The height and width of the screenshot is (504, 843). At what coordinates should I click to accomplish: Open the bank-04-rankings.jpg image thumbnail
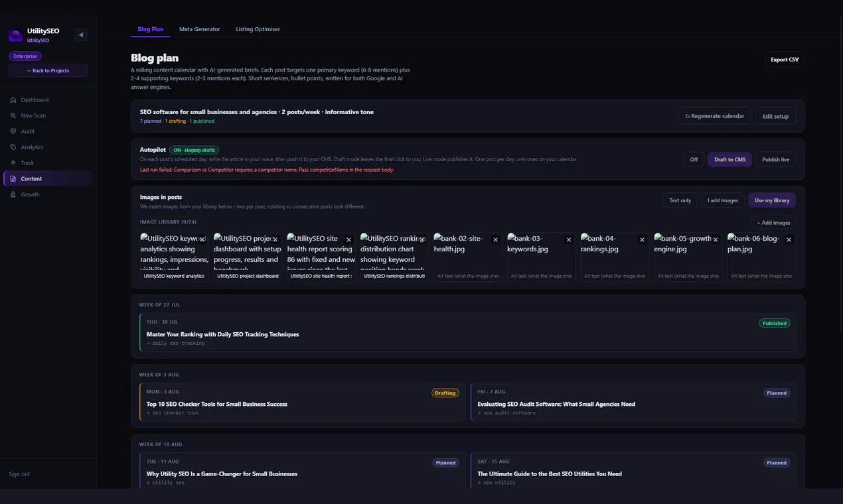[x=615, y=251]
